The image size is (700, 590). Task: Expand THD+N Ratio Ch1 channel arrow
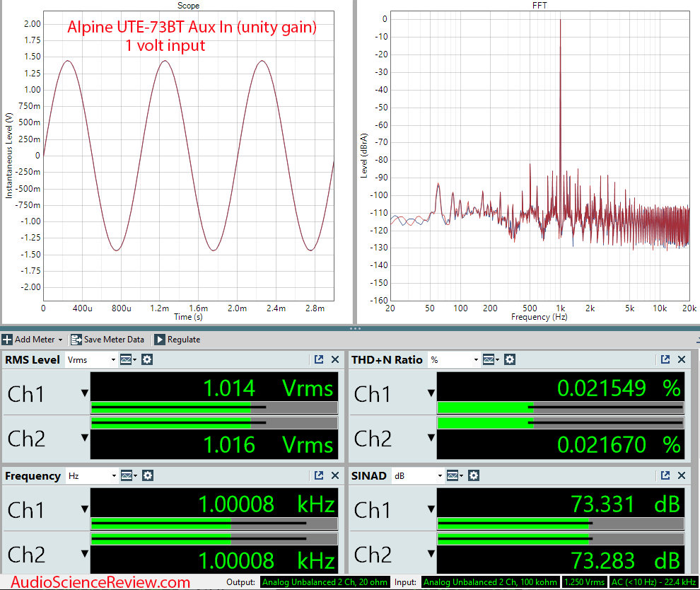pos(431,393)
